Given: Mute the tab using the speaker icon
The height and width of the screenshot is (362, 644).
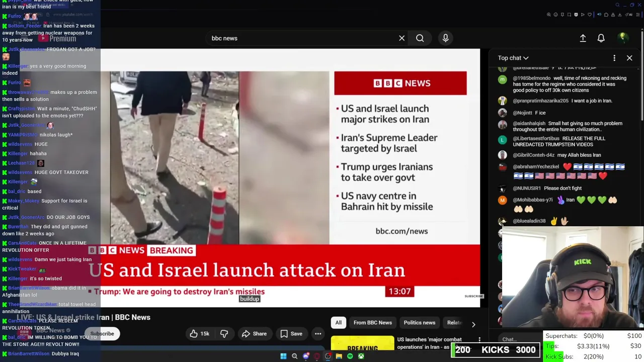Looking at the screenshot, I should tap(599, 15).
